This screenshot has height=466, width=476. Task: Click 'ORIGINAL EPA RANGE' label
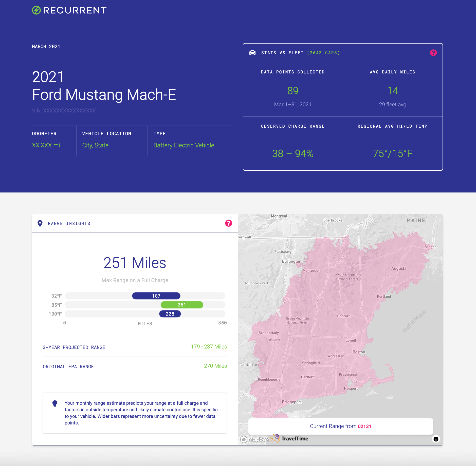pos(68,366)
